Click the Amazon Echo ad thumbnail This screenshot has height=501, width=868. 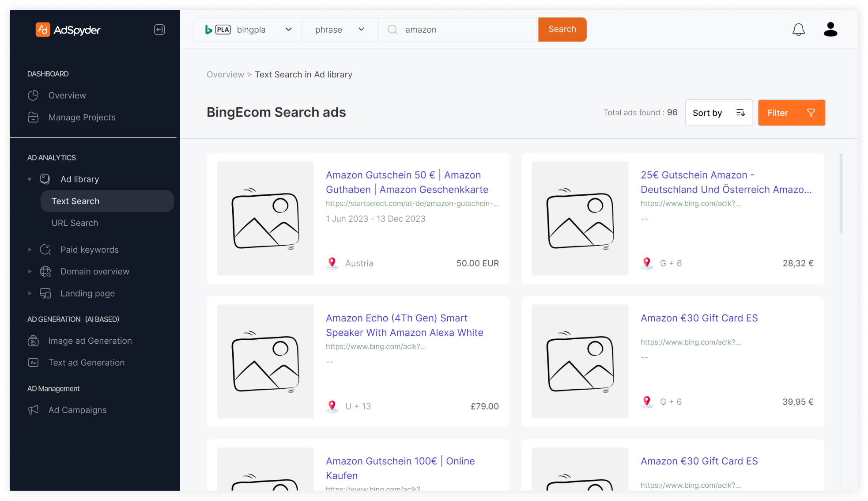(x=265, y=361)
